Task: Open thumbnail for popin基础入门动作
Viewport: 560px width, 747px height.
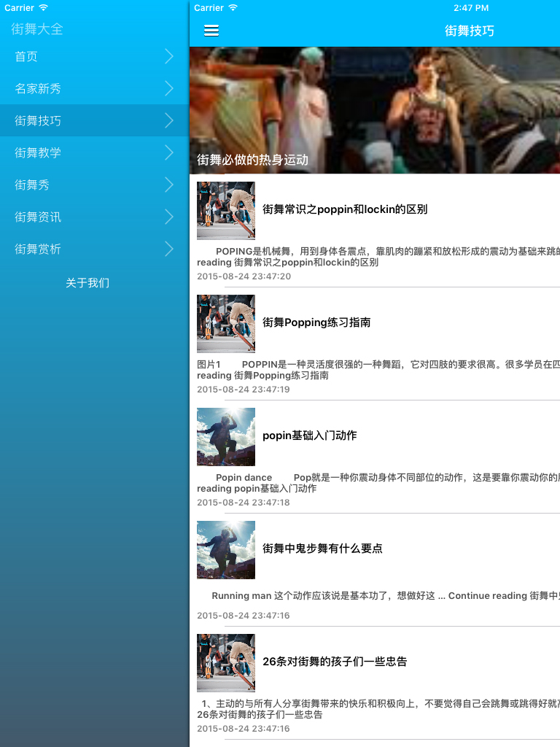Action: [x=226, y=437]
